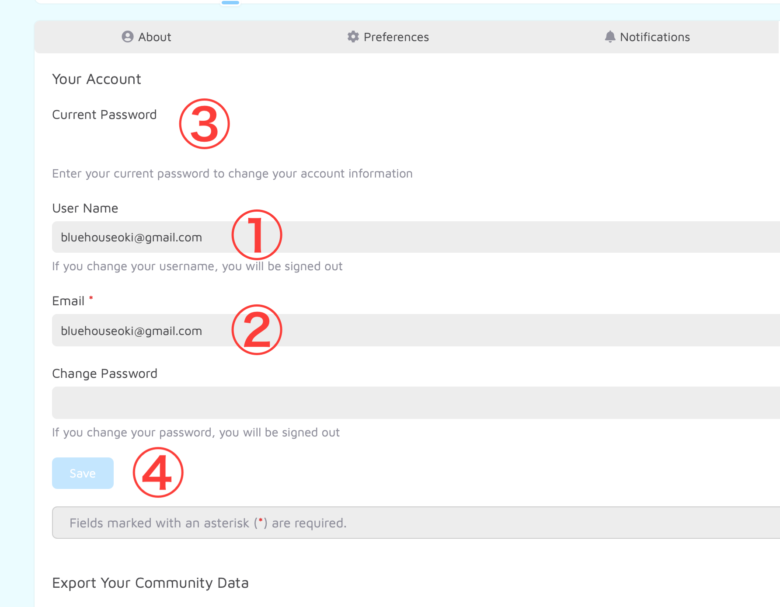Click the red circled number 2 marker
780x607 pixels.
(257, 329)
